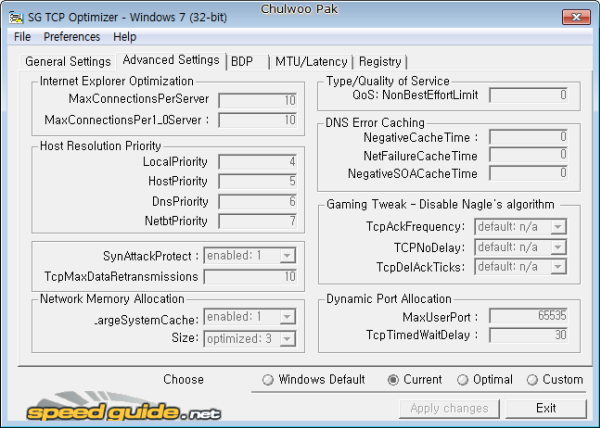
Task: Click the NegativeSOACacheTime input field
Action: (528, 173)
